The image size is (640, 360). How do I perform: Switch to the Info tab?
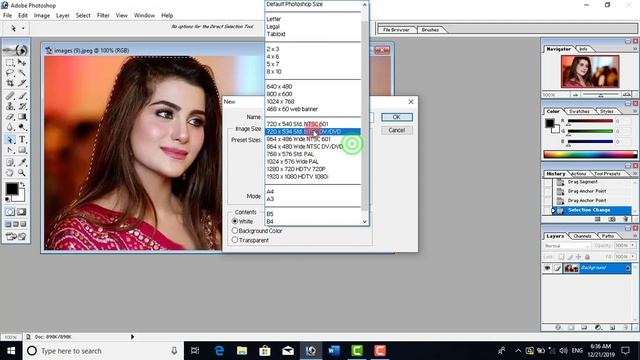583,49
